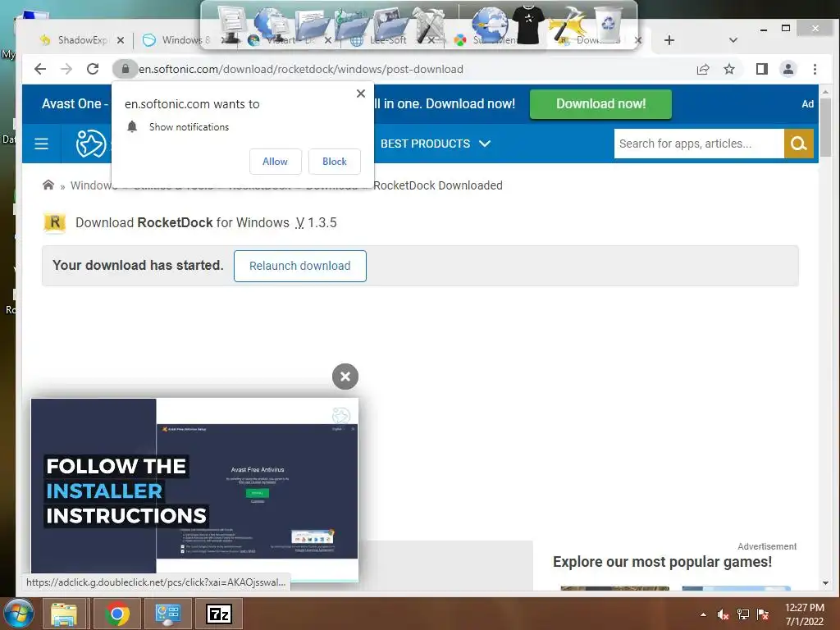Click Explore our most popular games heading
Screen dimensions: 840x630
[x=662, y=561]
